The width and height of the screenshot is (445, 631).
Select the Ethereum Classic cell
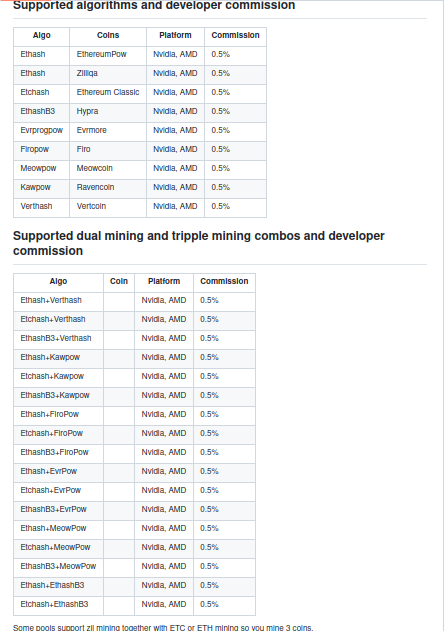point(108,92)
